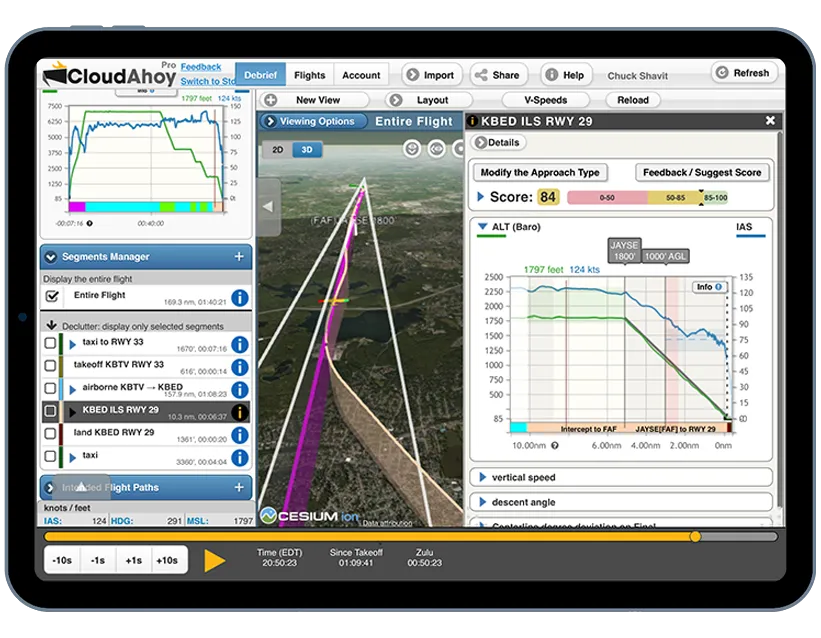Open the Layout menu
821x638 pixels.
tap(429, 100)
